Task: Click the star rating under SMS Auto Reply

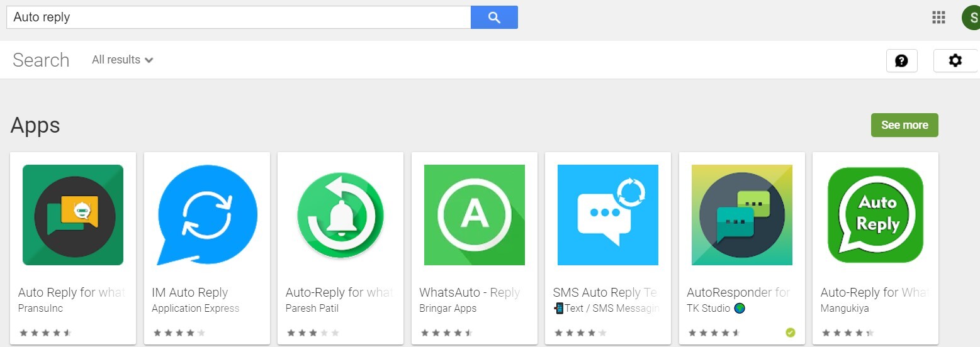Action: coord(581,333)
